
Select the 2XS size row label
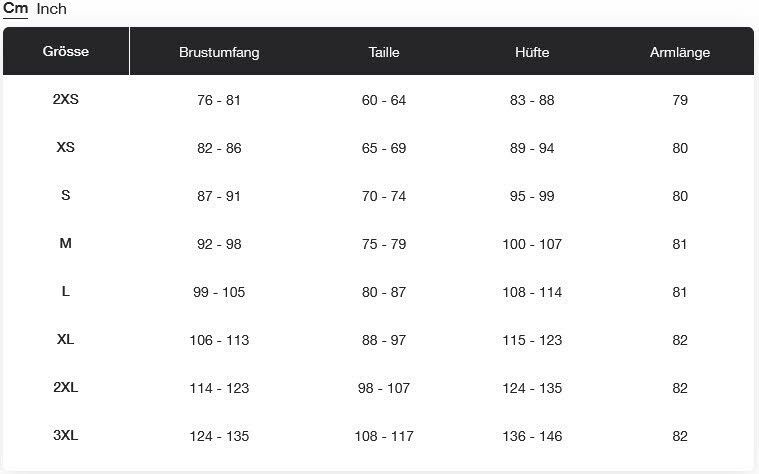[x=66, y=99]
